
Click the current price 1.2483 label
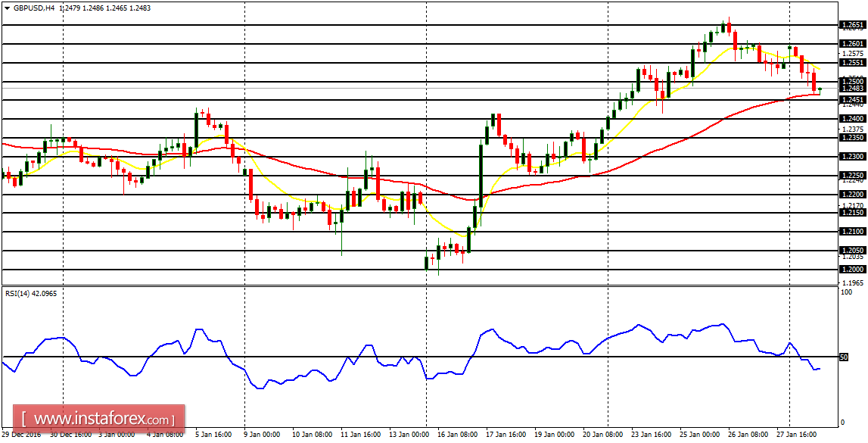852,89
